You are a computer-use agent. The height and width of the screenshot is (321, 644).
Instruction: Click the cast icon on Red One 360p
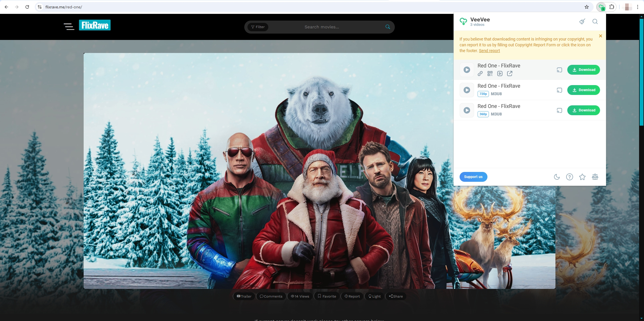click(559, 110)
